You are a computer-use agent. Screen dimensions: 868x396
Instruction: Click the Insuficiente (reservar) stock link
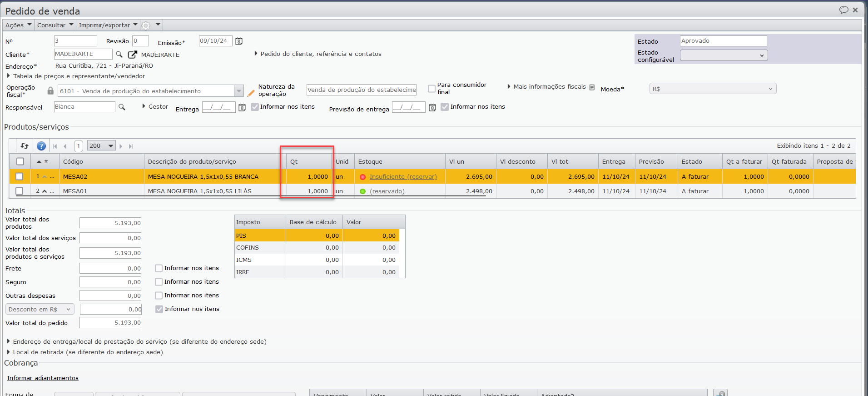coord(403,177)
